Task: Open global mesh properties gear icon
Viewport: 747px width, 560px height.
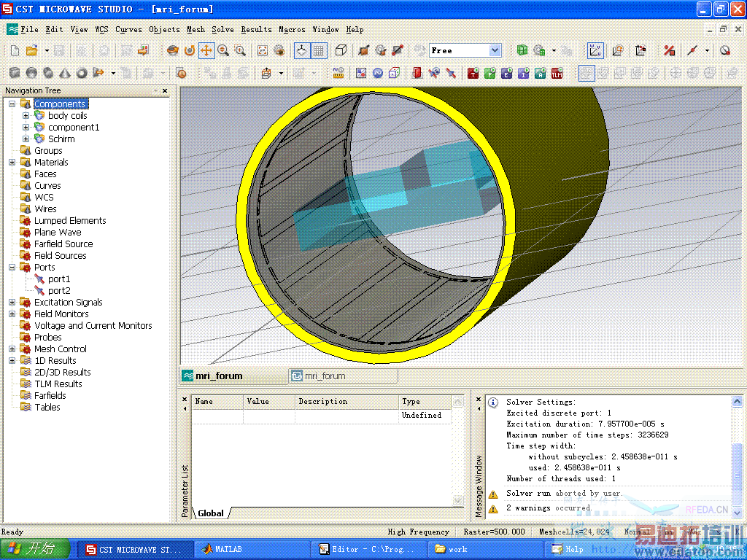Action: pos(539,50)
